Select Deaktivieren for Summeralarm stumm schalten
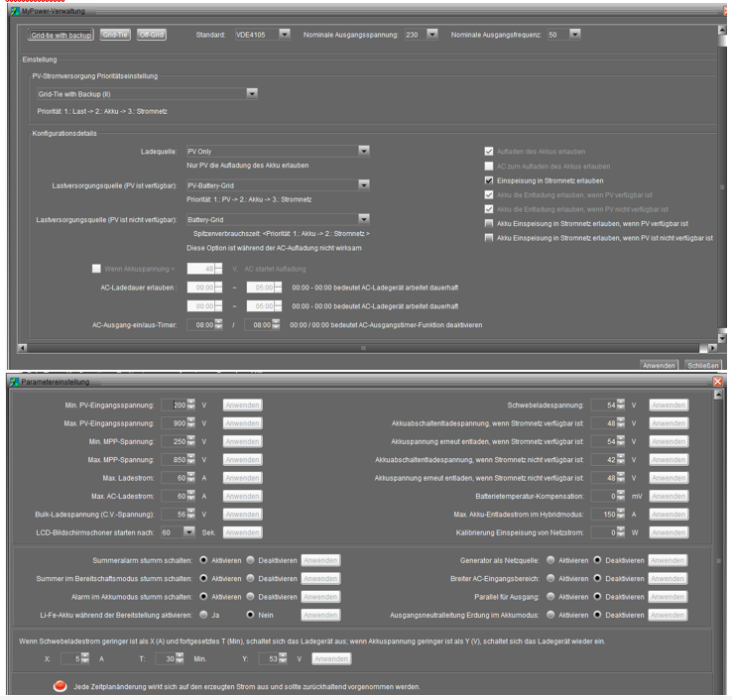This screenshot has width=732, height=700. (x=252, y=560)
